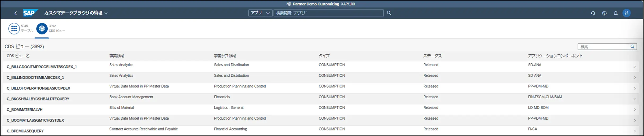The image size is (644, 136).
Task: Click navigation chevron of C_BPEMCASEQUERY row
Action: [635, 131]
